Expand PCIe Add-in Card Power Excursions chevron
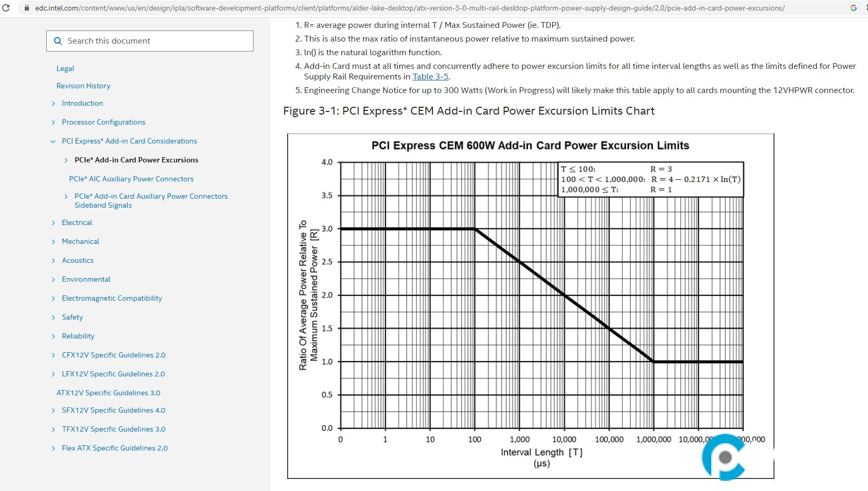 pos(66,160)
